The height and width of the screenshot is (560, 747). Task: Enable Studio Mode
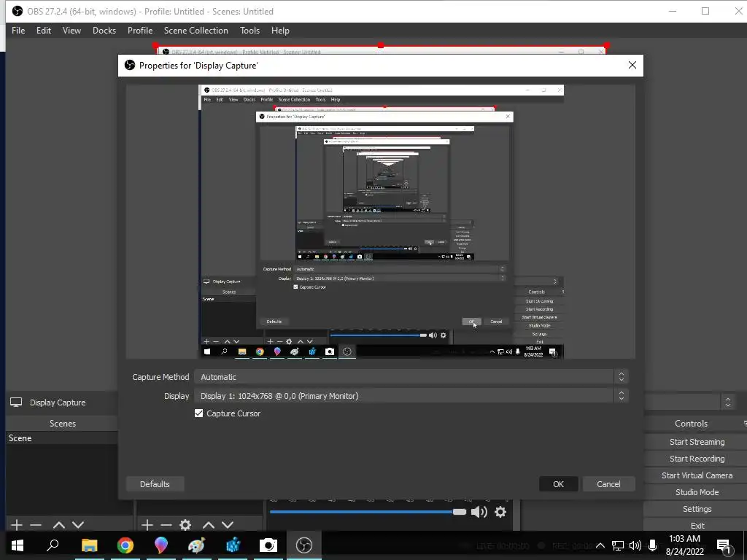point(697,492)
